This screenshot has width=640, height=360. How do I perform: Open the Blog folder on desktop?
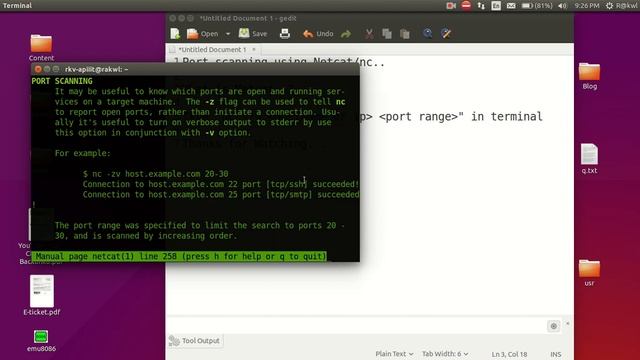click(589, 76)
